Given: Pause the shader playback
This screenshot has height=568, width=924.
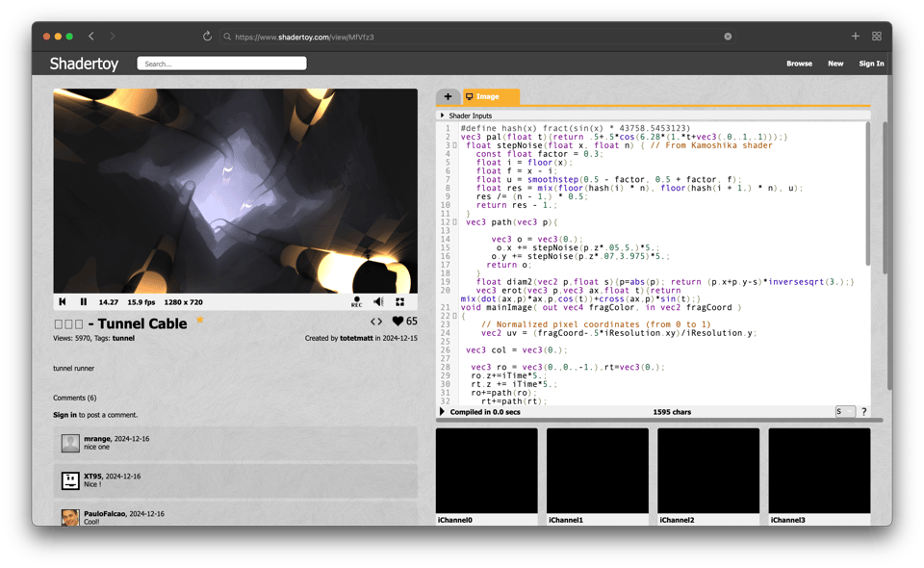Looking at the screenshot, I should click(84, 302).
